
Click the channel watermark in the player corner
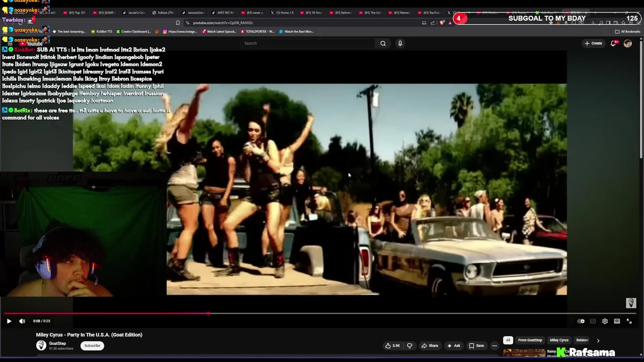pyautogui.click(x=631, y=303)
